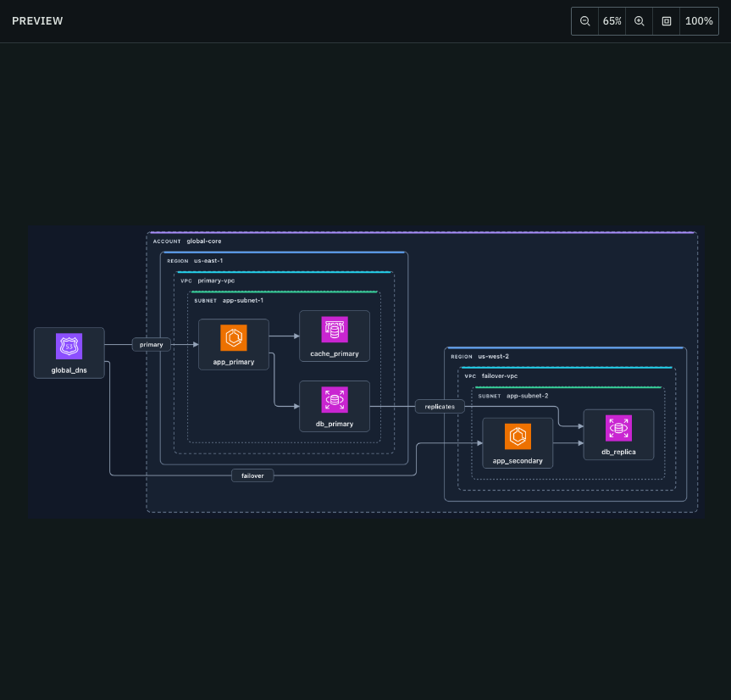Click the replicates edge label
The width and height of the screenshot is (731, 700).
click(440, 407)
